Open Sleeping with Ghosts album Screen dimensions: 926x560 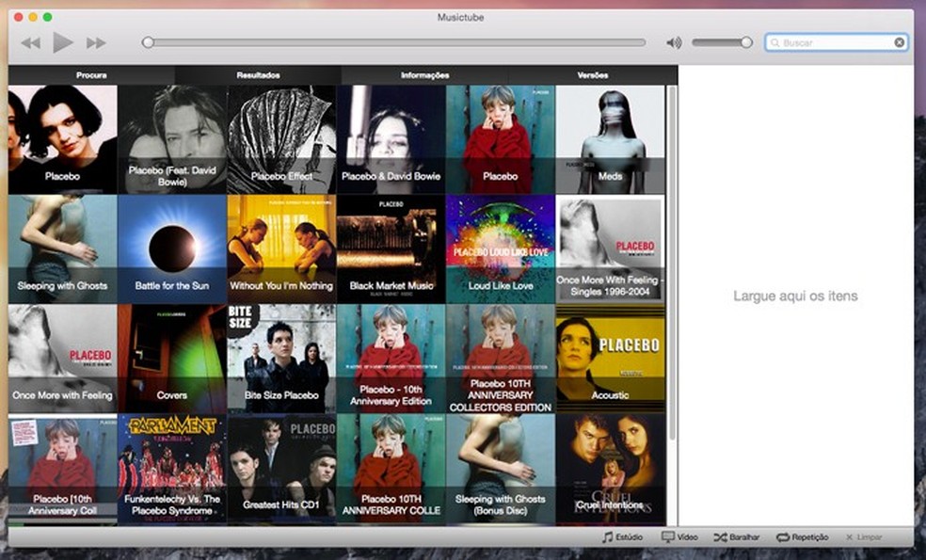click(63, 249)
